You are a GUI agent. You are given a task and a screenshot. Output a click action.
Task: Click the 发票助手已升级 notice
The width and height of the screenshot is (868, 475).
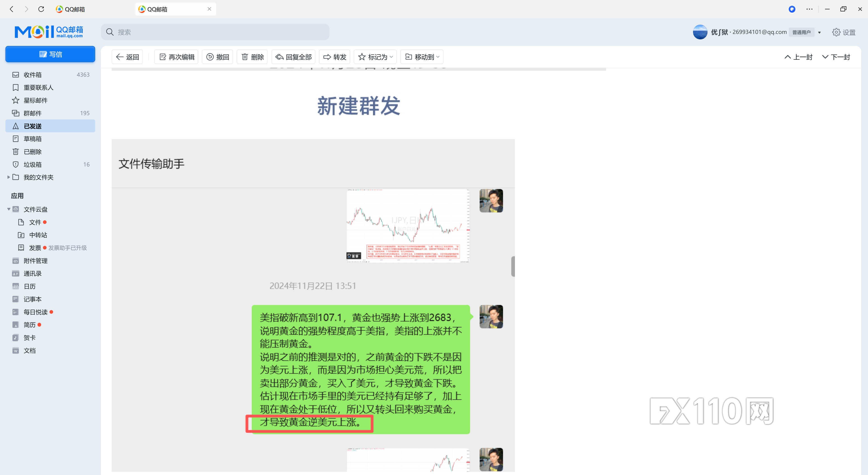(x=67, y=248)
